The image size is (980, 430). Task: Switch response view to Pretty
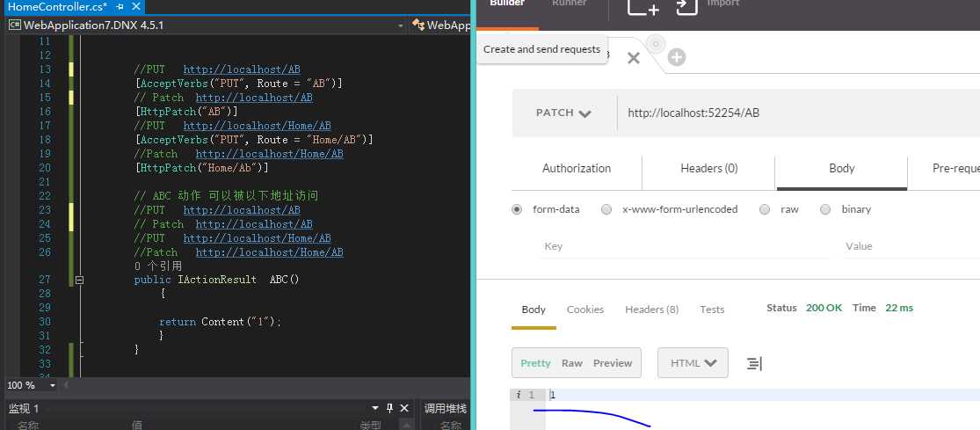click(535, 363)
